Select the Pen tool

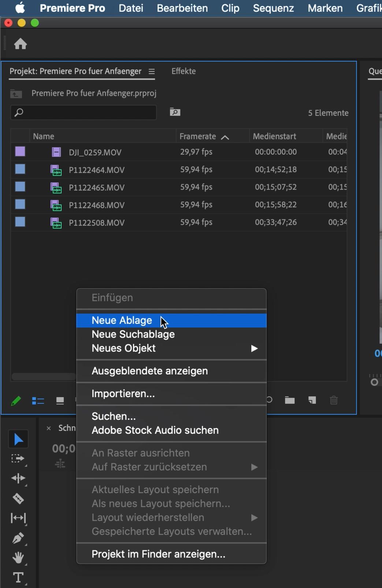[x=18, y=538]
